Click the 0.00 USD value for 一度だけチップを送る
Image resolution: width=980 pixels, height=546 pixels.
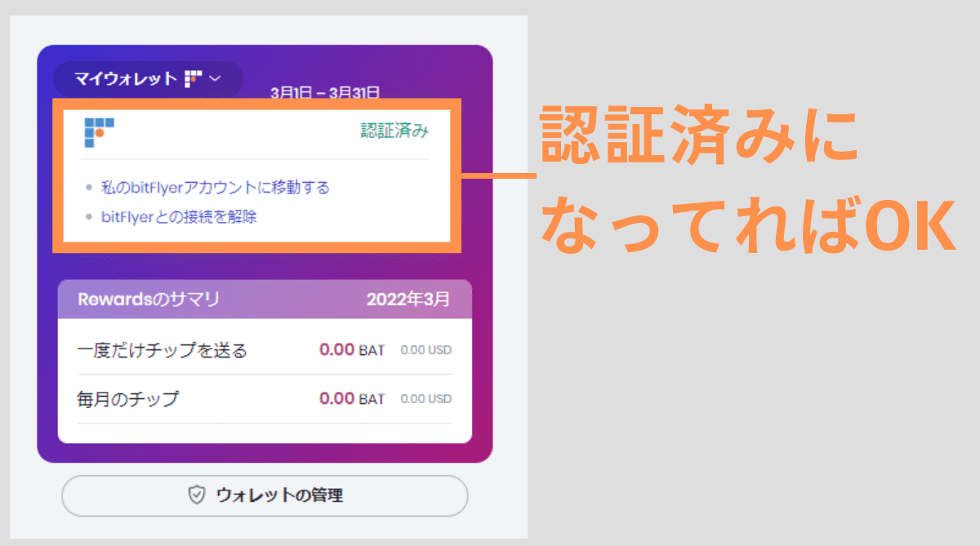425,351
